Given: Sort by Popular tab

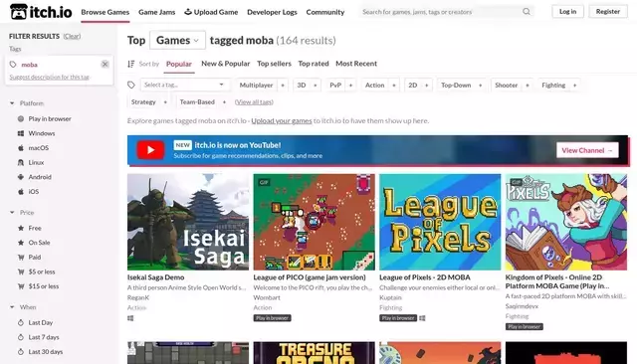Looking at the screenshot, I should coord(179,64).
